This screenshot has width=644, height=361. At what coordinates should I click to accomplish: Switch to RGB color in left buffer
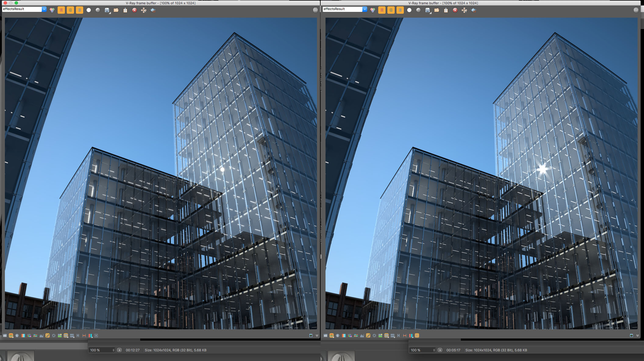point(52,10)
